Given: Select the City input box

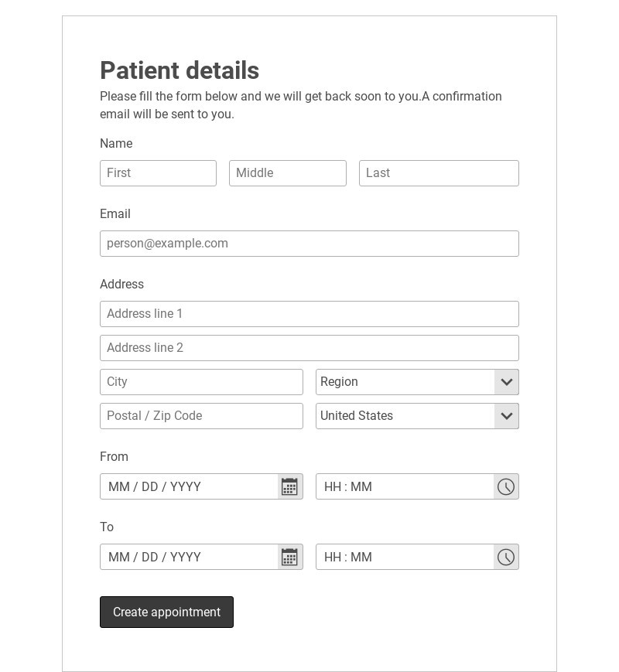Looking at the screenshot, I should tap(201, 382).
